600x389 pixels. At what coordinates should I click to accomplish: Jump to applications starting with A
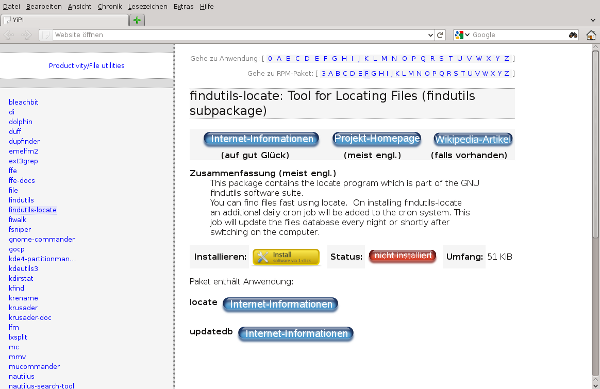coord(279,59)
